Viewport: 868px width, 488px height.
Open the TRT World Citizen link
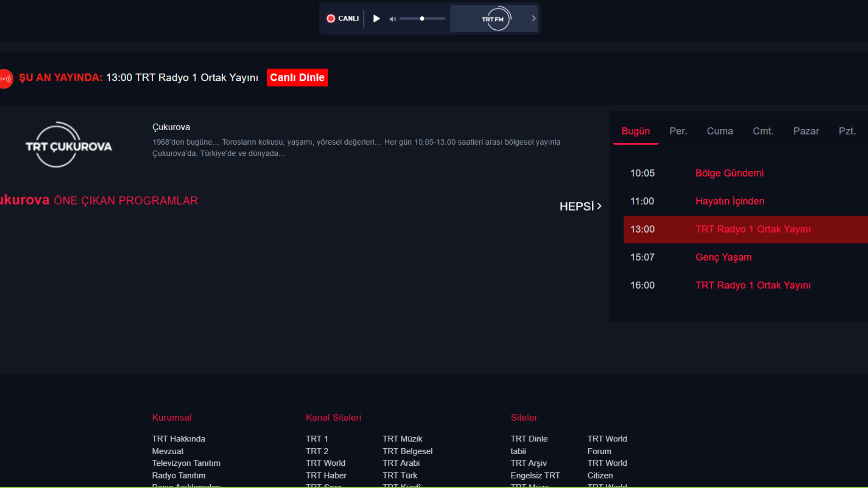point(607,469)
